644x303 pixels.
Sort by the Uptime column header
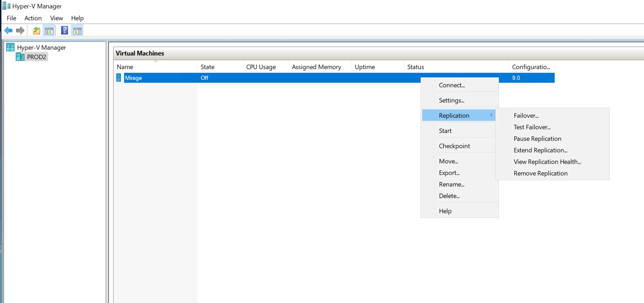[x=378, y=67]
